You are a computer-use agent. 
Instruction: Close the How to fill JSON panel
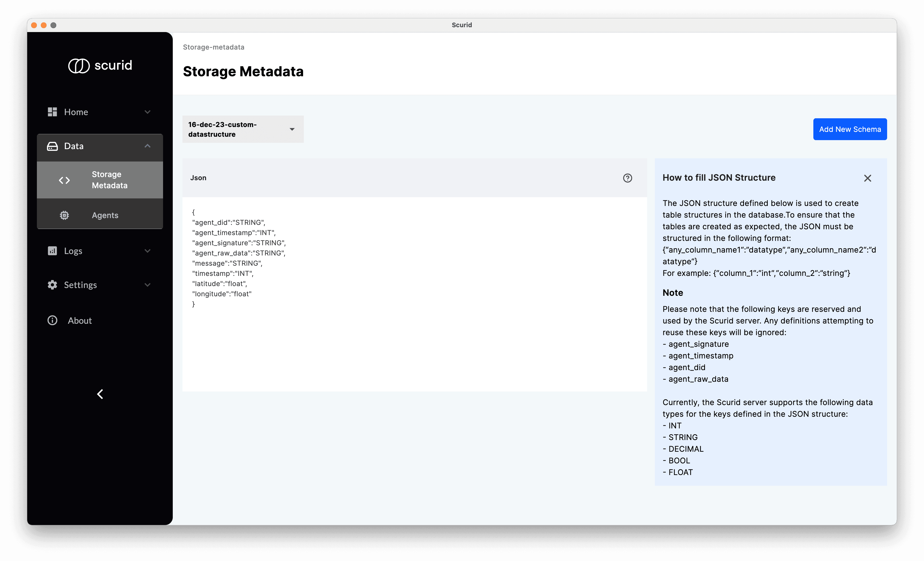(x=867, y=178)
